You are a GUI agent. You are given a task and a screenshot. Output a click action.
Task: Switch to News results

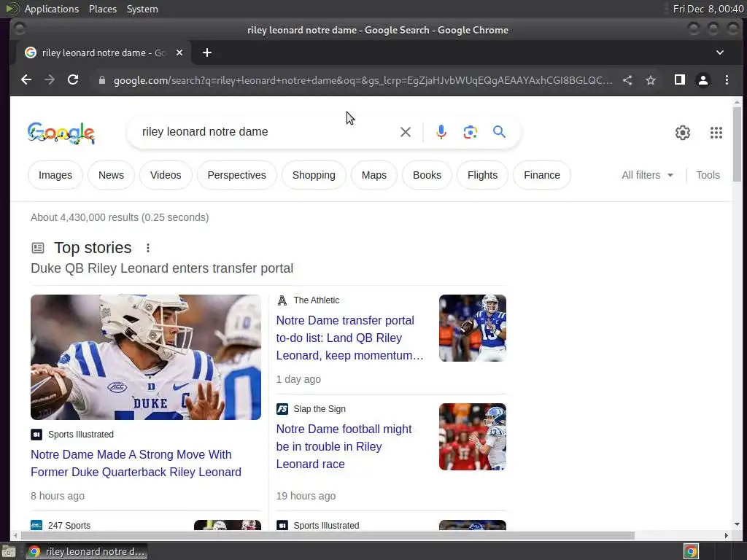pyautogui.click(x=111, y=175)
